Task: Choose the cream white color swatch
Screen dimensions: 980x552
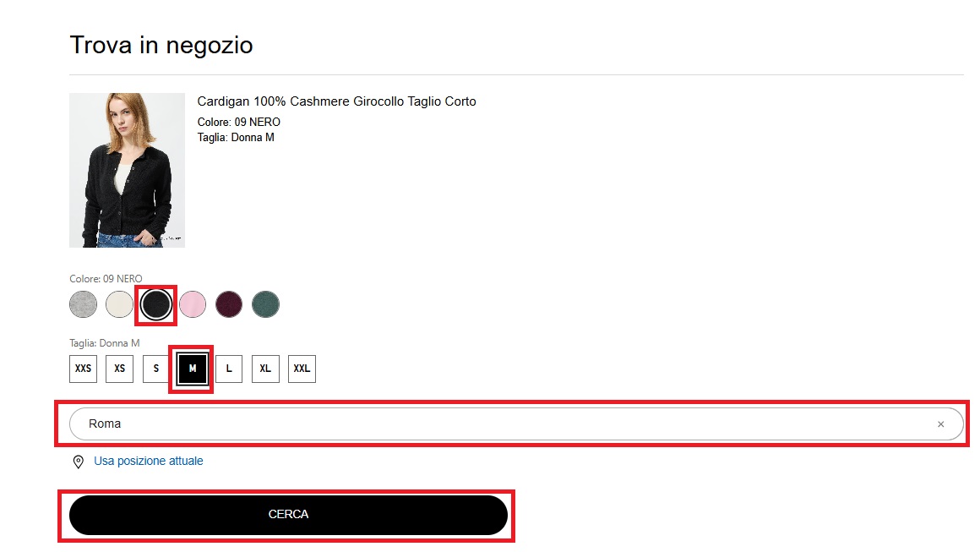Action: (119, 304)
